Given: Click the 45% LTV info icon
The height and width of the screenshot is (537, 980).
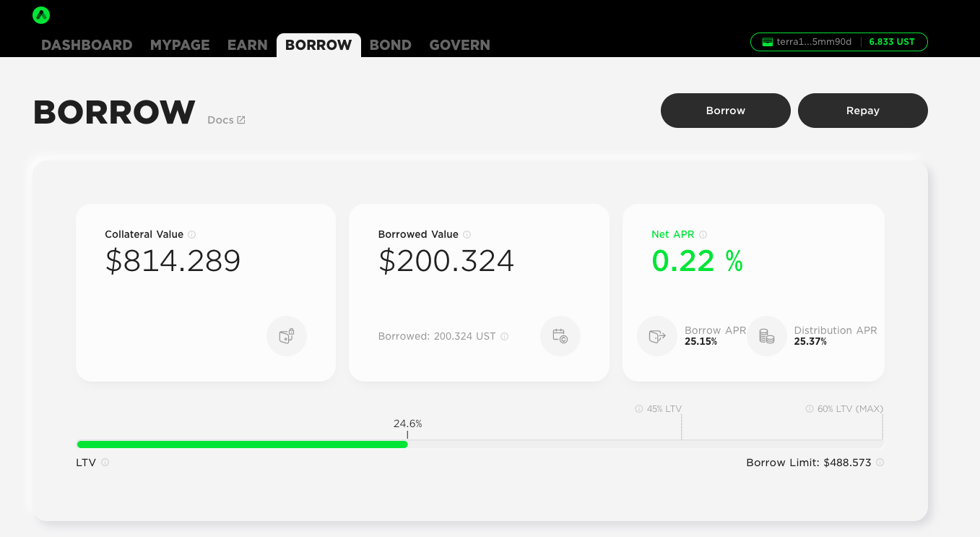Looking at the screenshot, I should (639, 409).
